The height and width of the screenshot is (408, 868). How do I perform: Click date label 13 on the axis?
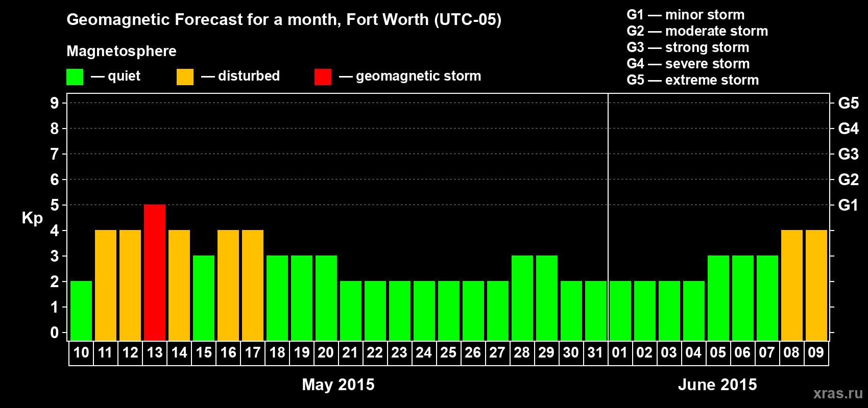coord(155,352)
